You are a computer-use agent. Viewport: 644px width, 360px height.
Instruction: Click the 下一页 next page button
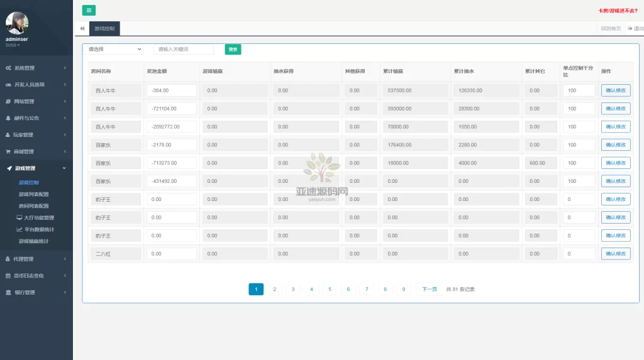[x=429, y=289]
